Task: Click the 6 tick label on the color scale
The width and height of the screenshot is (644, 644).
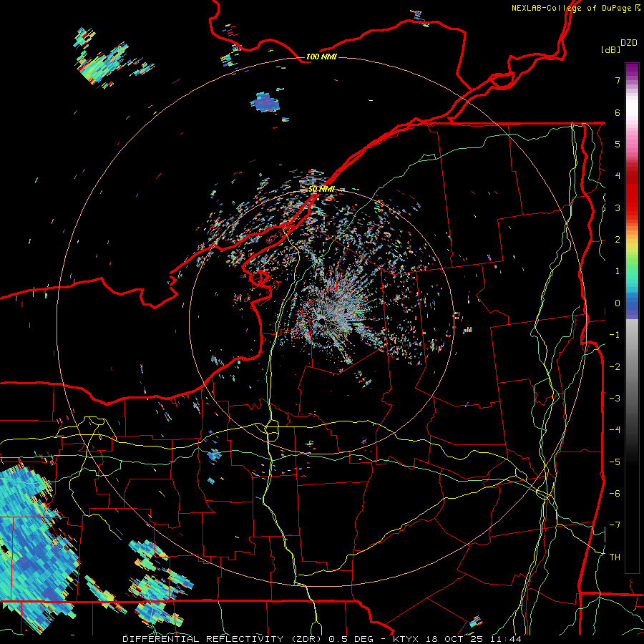Action: point(618,112)
